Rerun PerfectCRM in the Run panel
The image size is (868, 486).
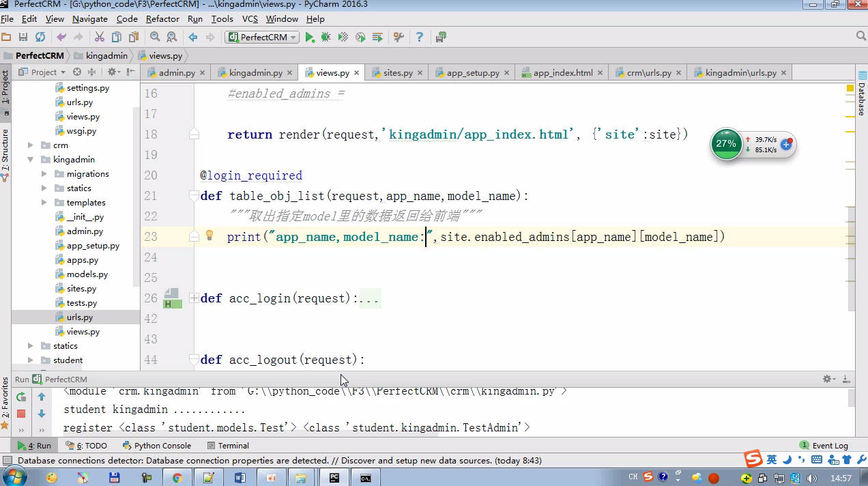21,397
